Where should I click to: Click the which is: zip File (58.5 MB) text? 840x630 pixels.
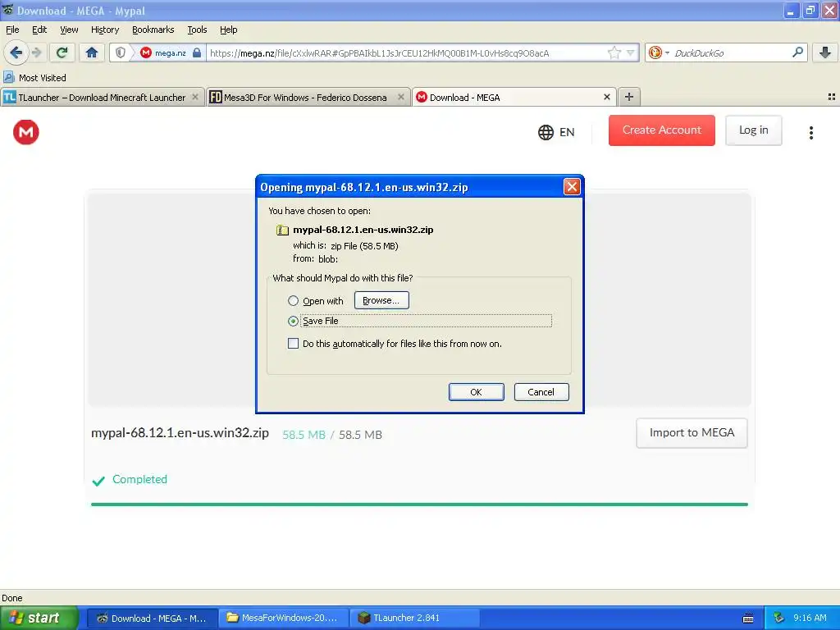tap(345, 246)
